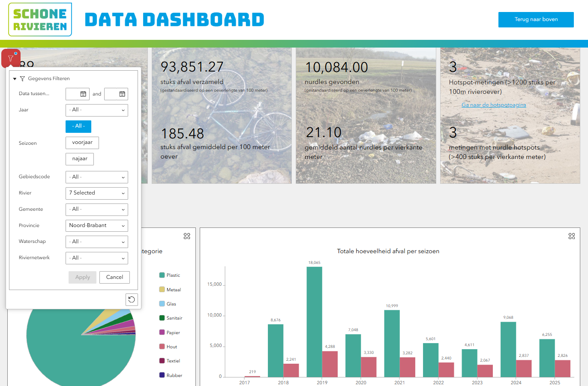Toggle the Plastic legend color swatch

coord(162,275)
